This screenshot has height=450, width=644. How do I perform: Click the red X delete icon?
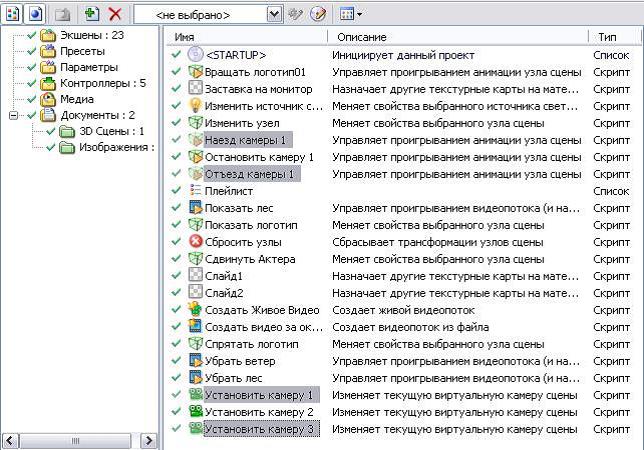pos(115,14)
